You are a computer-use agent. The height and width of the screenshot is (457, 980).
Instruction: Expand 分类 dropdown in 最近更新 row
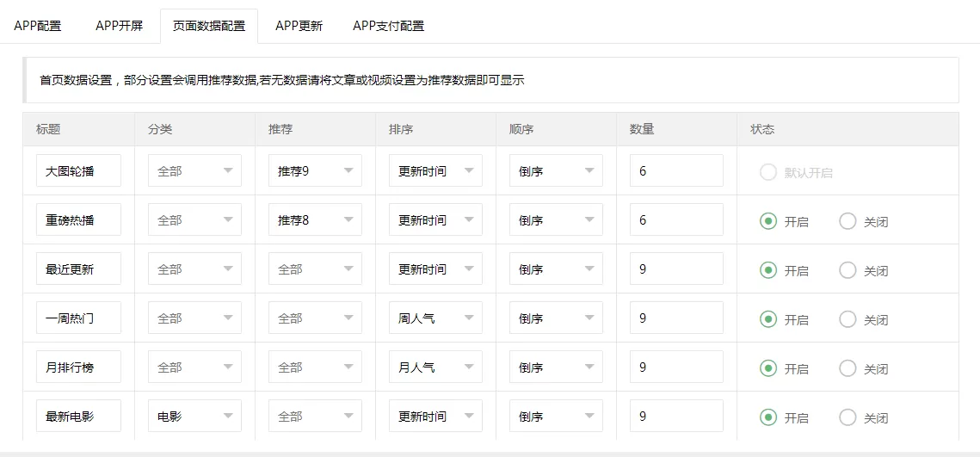pyautogui.click(x=194, y=269)
